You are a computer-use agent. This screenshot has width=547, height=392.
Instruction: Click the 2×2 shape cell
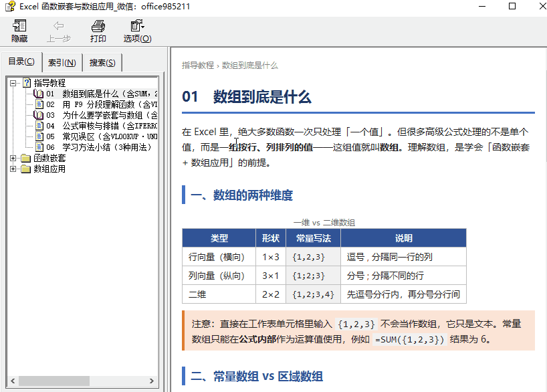(271, 294)
